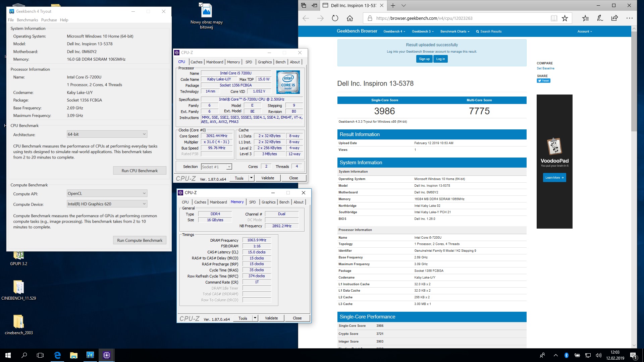Click the Edge forward navigation arrow

click(320, 18)
